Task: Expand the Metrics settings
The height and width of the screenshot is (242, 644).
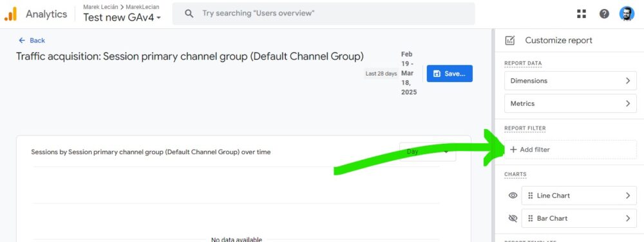Action: 571,103
